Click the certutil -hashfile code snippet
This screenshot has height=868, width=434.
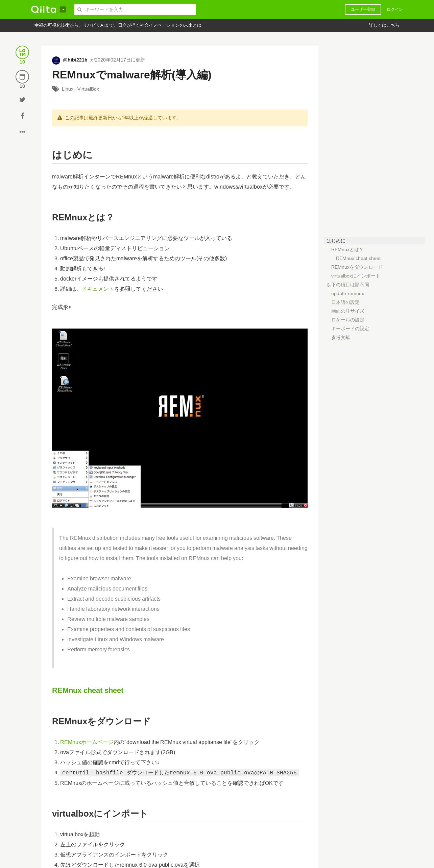point(179,773)
